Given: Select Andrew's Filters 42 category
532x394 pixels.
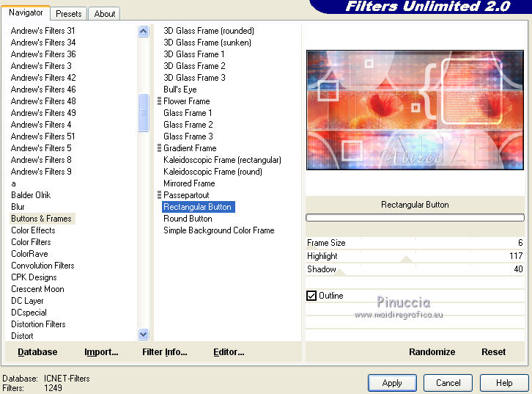Looking at the screenshot, I should tap(43, 78).
